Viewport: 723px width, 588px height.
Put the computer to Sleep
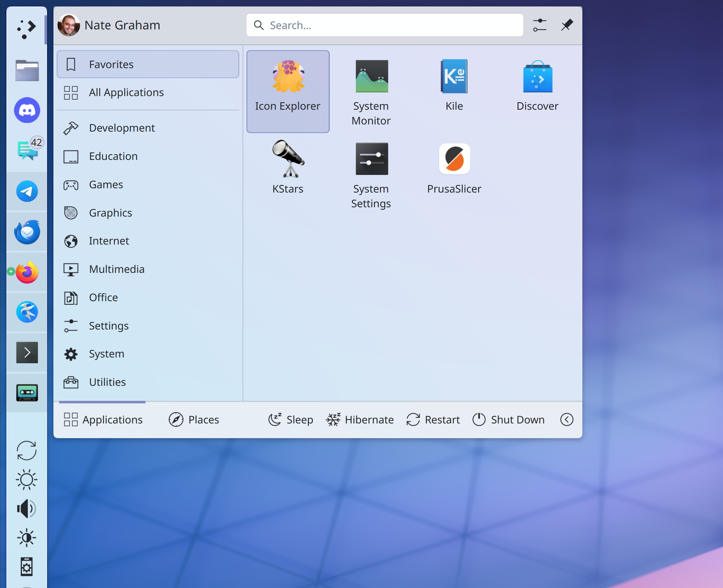[291, 420]
